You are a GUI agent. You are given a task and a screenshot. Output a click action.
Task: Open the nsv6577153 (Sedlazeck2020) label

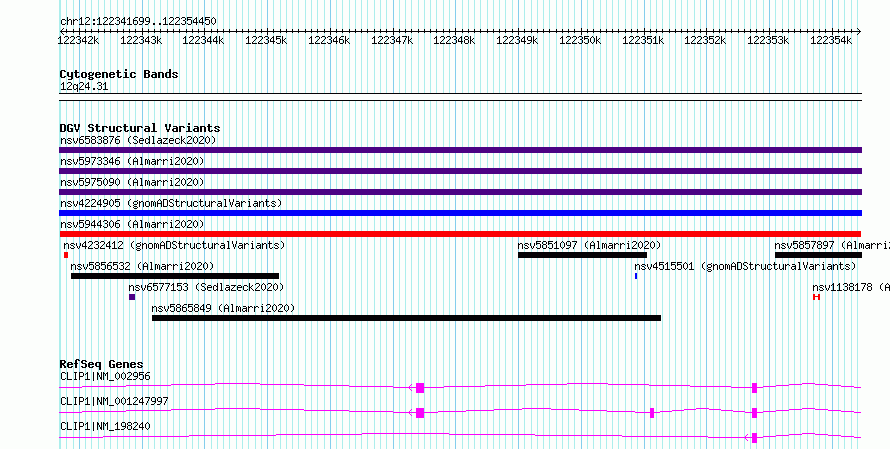(207, 287)
